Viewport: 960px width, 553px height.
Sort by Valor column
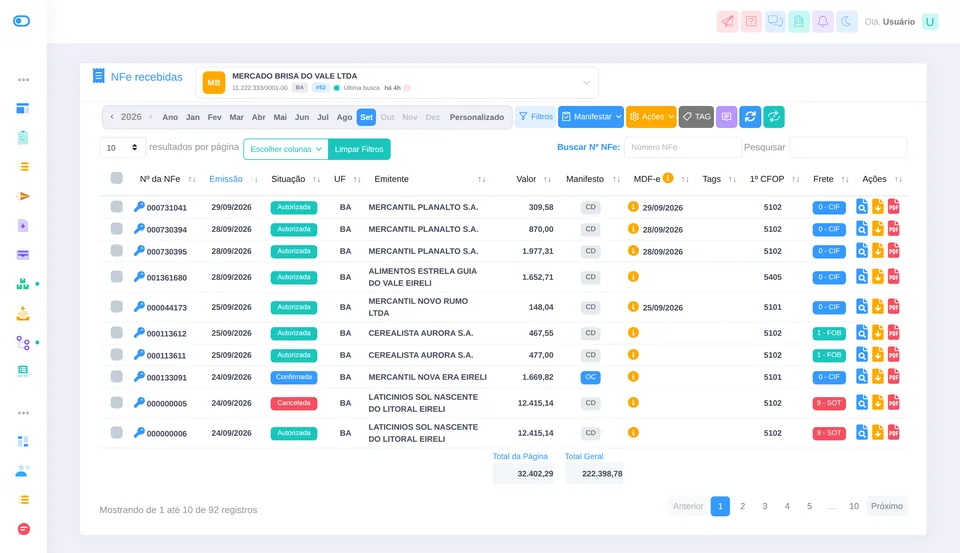coord(526,179)
